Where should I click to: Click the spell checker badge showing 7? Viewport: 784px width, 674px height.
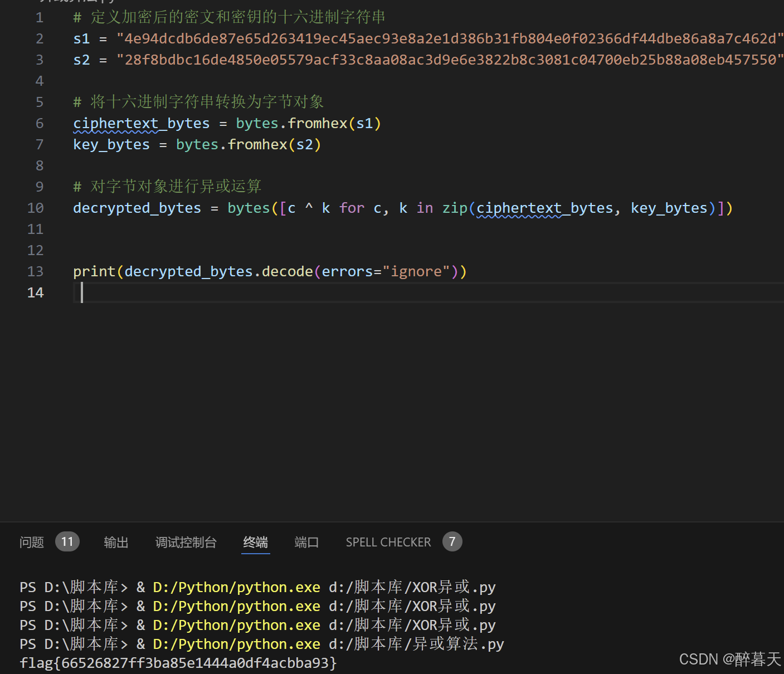(452, 541)
